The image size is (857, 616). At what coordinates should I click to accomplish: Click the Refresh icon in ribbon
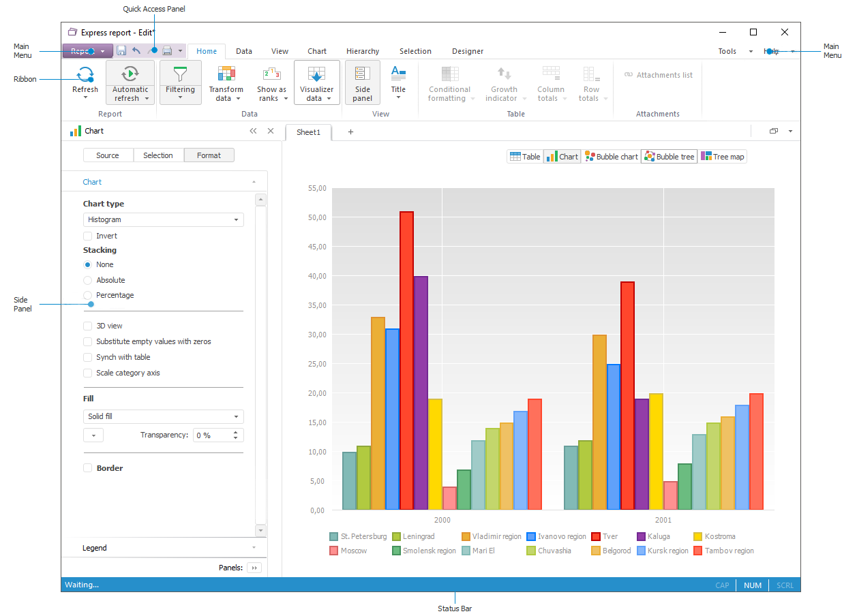click(85, 74)
